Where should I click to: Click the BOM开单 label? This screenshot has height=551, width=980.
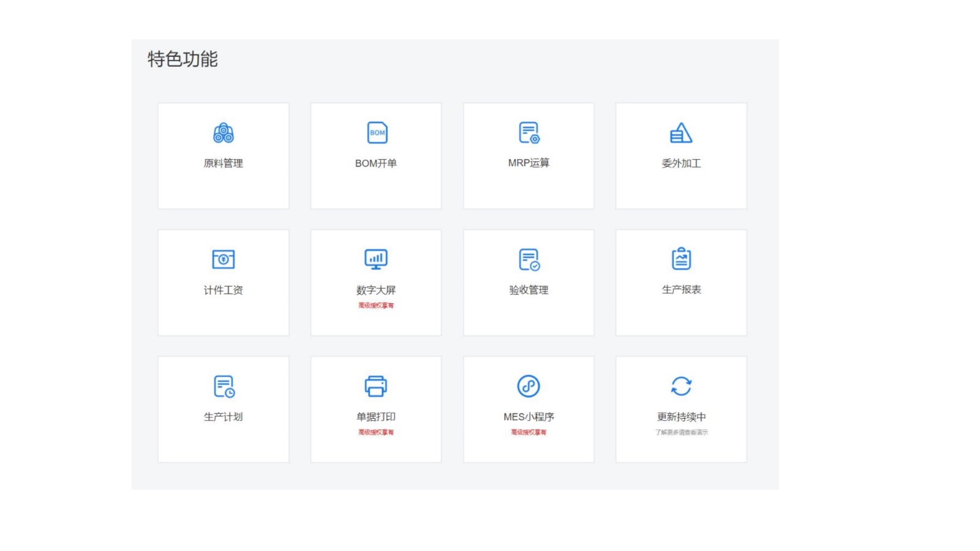point(376,163)
